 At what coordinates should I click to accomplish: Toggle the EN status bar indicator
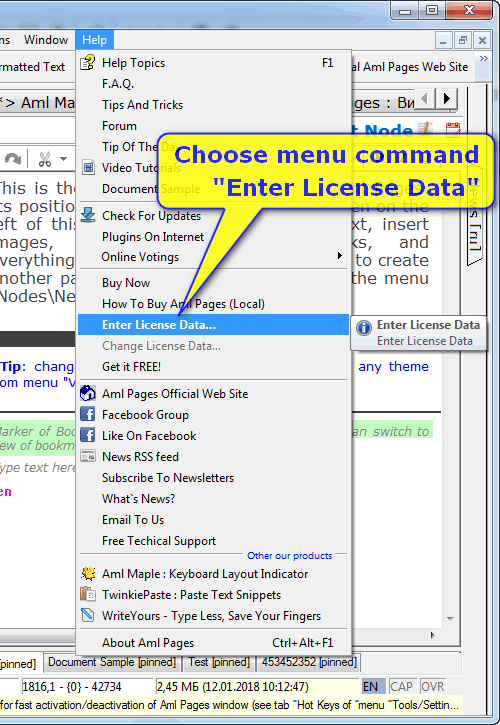(372, 687)
